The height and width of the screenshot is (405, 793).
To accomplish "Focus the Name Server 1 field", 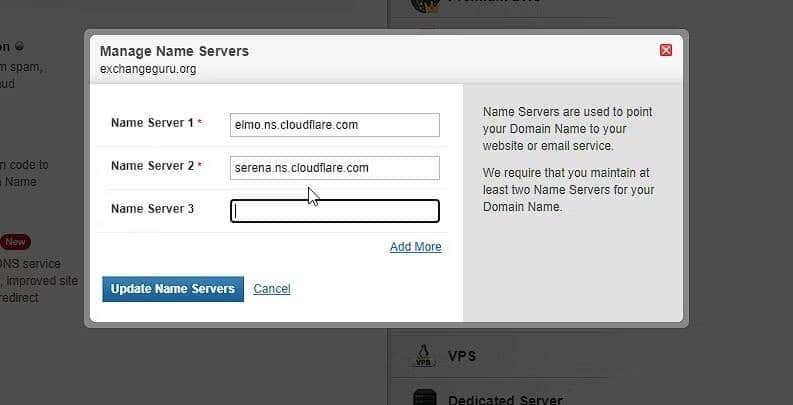I will [334, 125].
